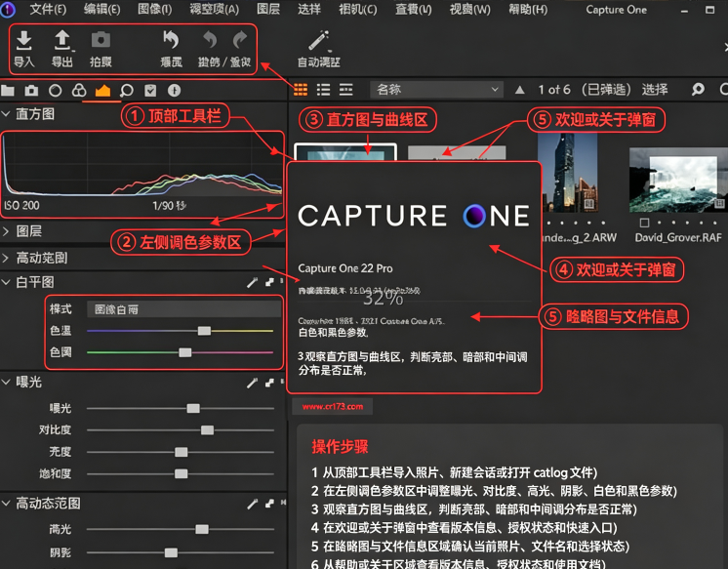Click the 曝光 exposure slider handle
This screenshot has height=569, width=728.
(193, 408)
